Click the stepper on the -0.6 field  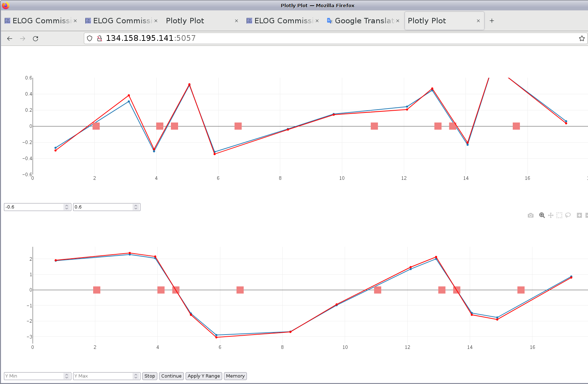(x=67, y=207)
